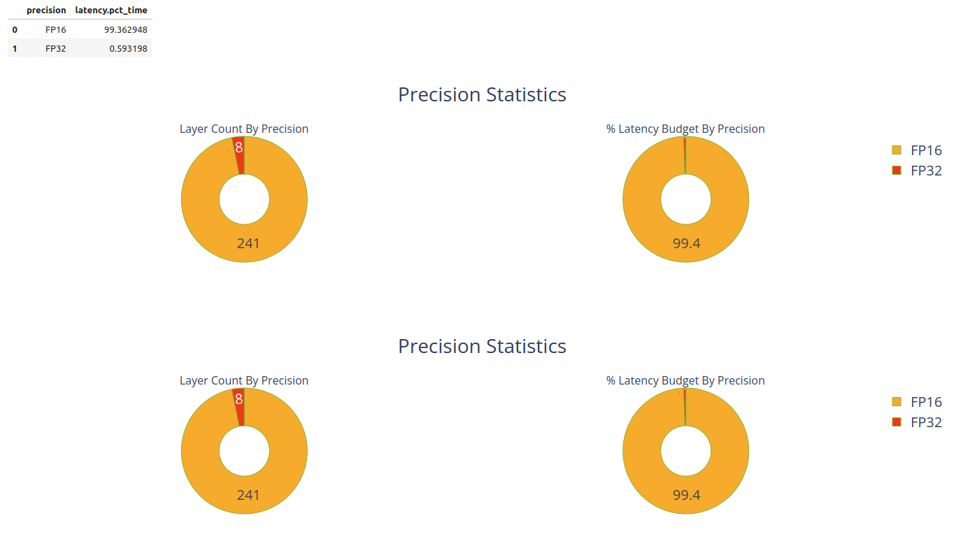Click the "precision" column header in the table
This screenshot has width=961, height=560.
point(46,10)
